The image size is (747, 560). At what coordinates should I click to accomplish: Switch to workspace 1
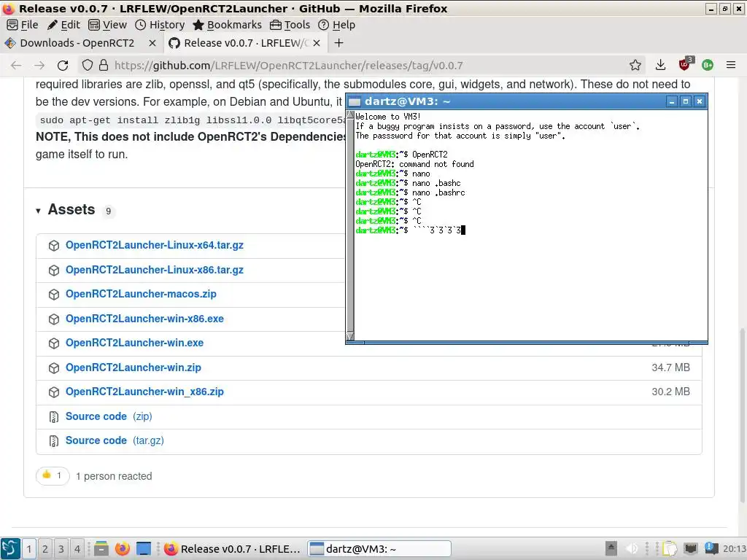tap(29, 549)
